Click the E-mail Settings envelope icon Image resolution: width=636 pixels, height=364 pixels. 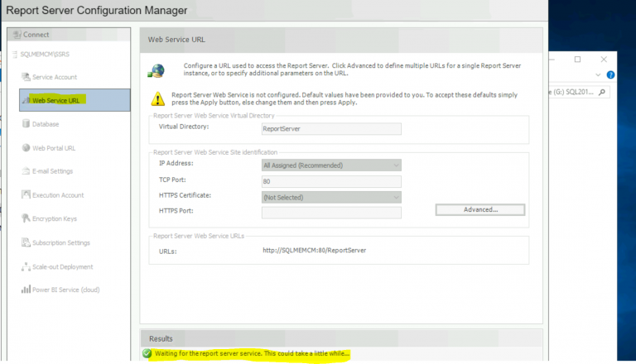(x=26, y=171)
